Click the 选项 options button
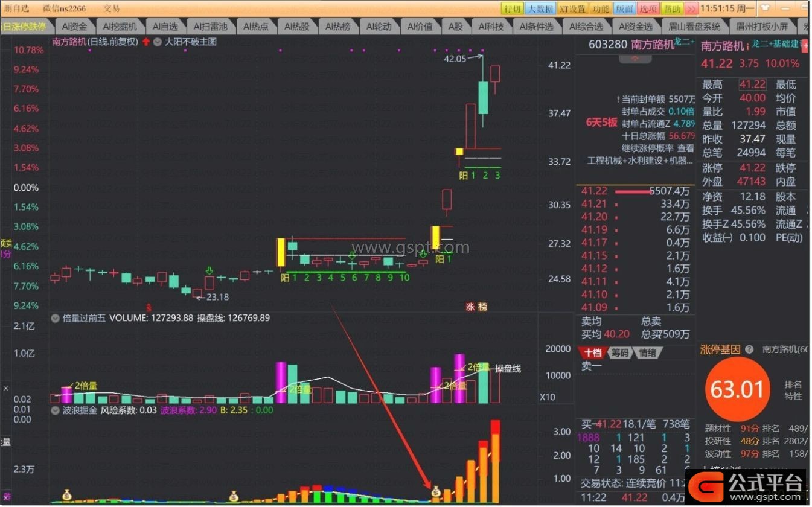 click(648, 8)
